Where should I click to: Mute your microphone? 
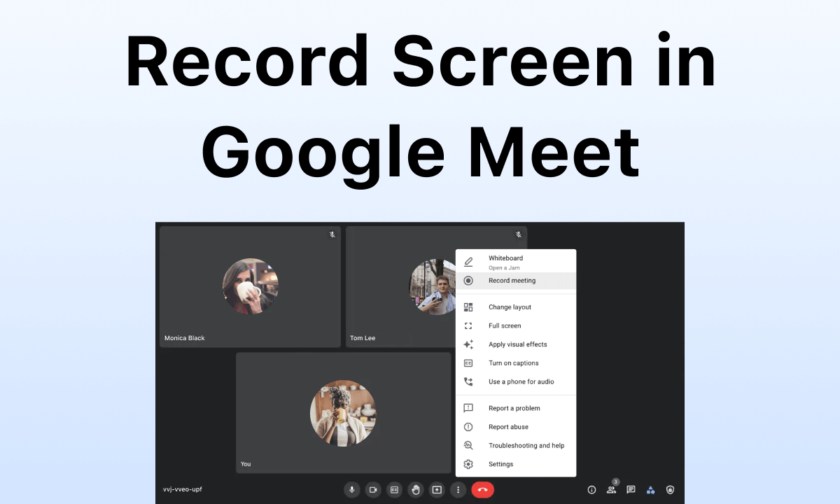point(352,489)
